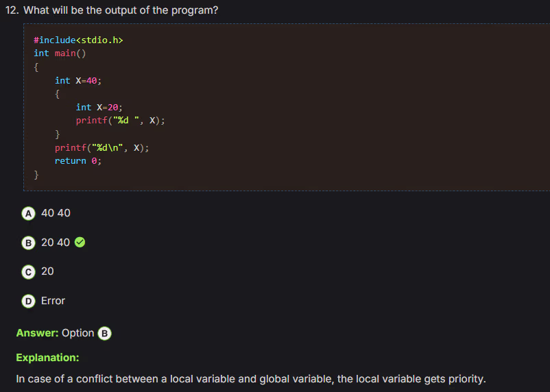Click the "int main()" code line
Image resolution: width=550 pixels, height=392 pixels.
(60, 53)
